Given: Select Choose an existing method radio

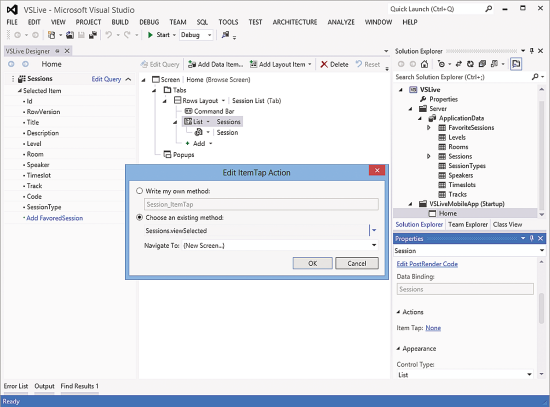Looking at the screenshot, I should point(140,218).
